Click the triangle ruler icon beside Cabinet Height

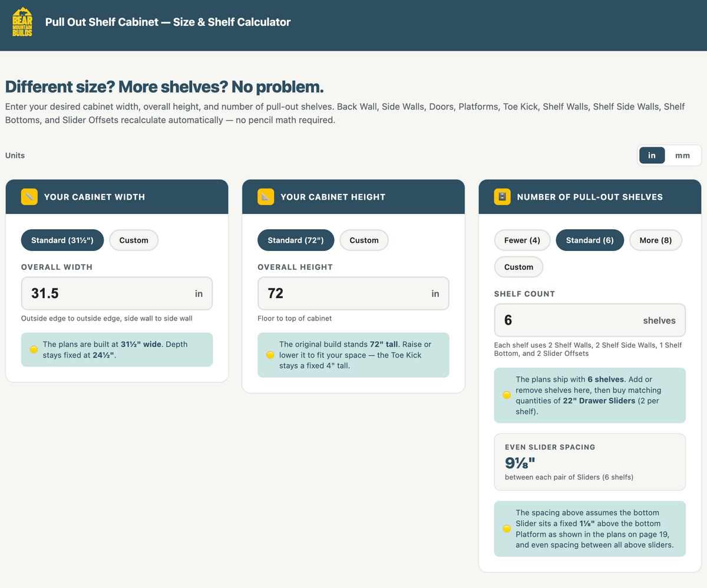coord(266,197)
